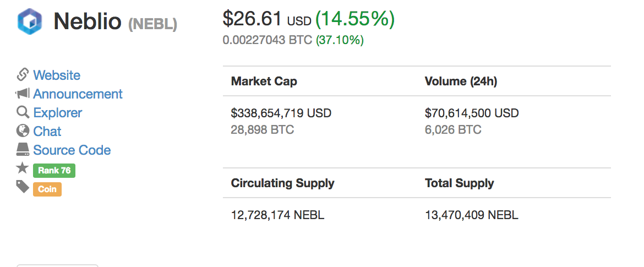Click the globe icon beside Chat

click(23, 131)
